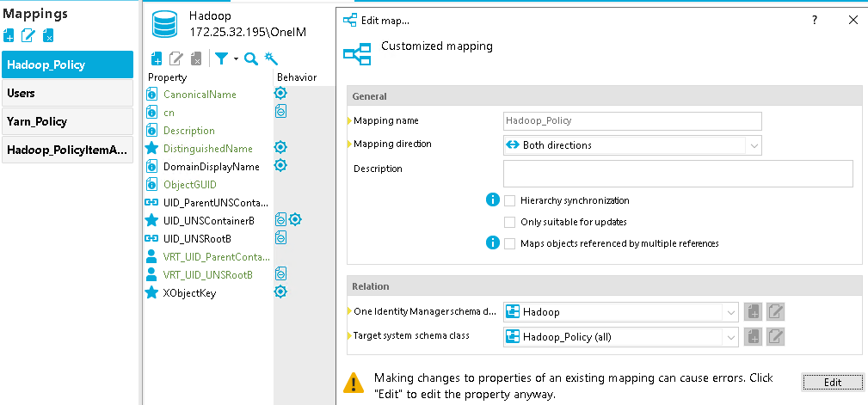
Task: Select the VRT_UID_UNSRootB property
Action: (208, 275)
